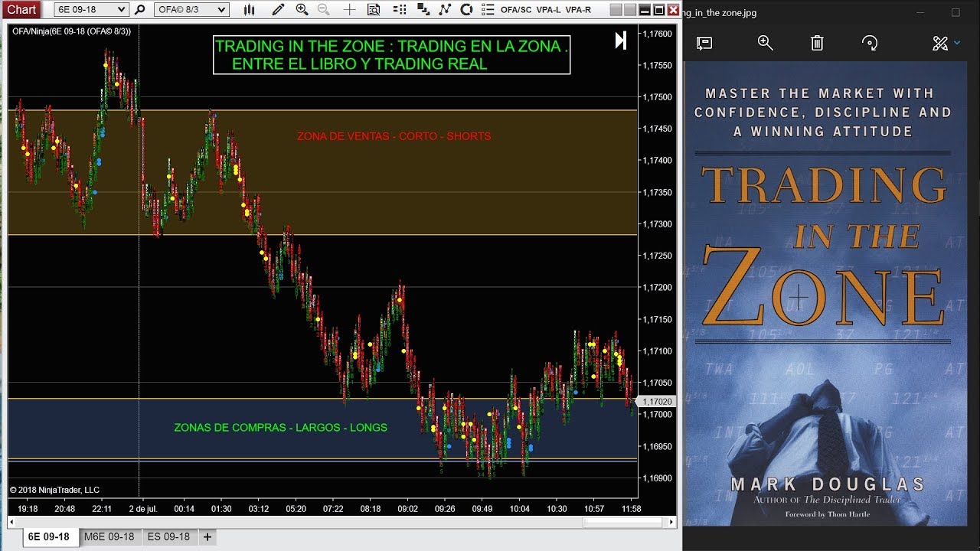Open the chart properties list icon

pos(488,10)
